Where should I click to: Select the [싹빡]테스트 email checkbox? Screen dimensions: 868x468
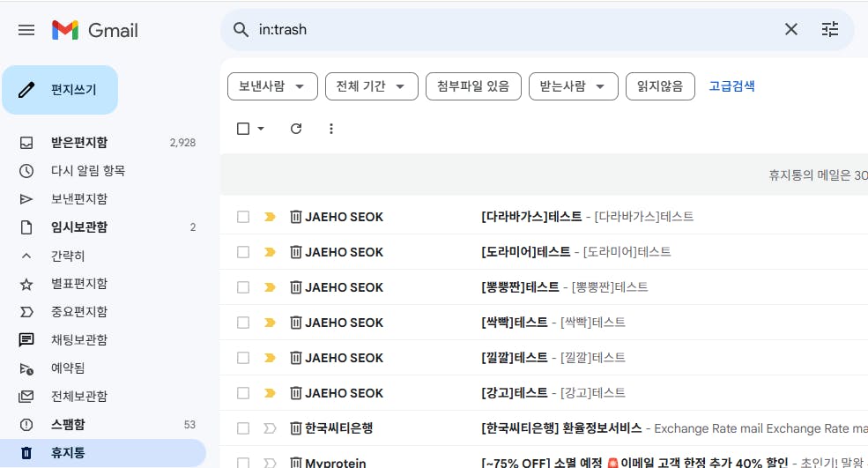pos(243,323)
